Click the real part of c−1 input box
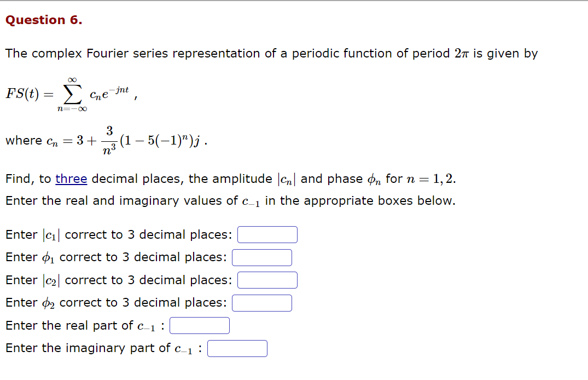Image resolution: width=588 pixels, height=380 pixels. coord(200,325)
